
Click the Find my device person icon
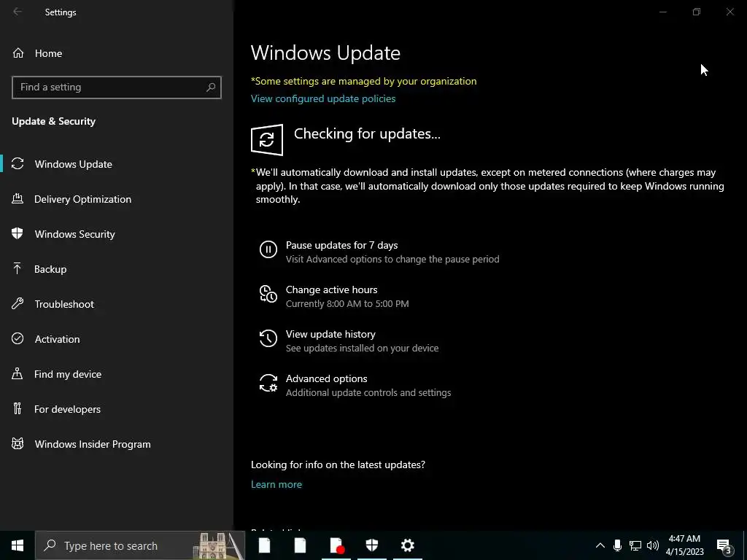pos(18,374)
